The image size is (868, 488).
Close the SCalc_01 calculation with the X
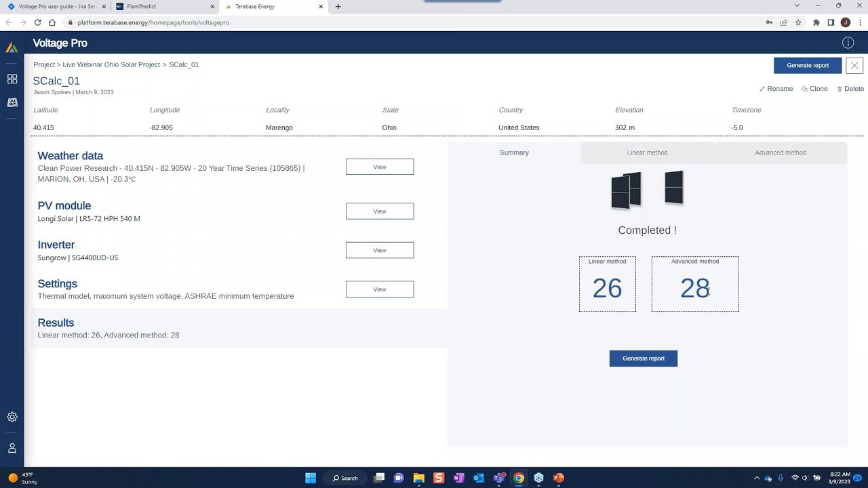[x=854, y=66]
